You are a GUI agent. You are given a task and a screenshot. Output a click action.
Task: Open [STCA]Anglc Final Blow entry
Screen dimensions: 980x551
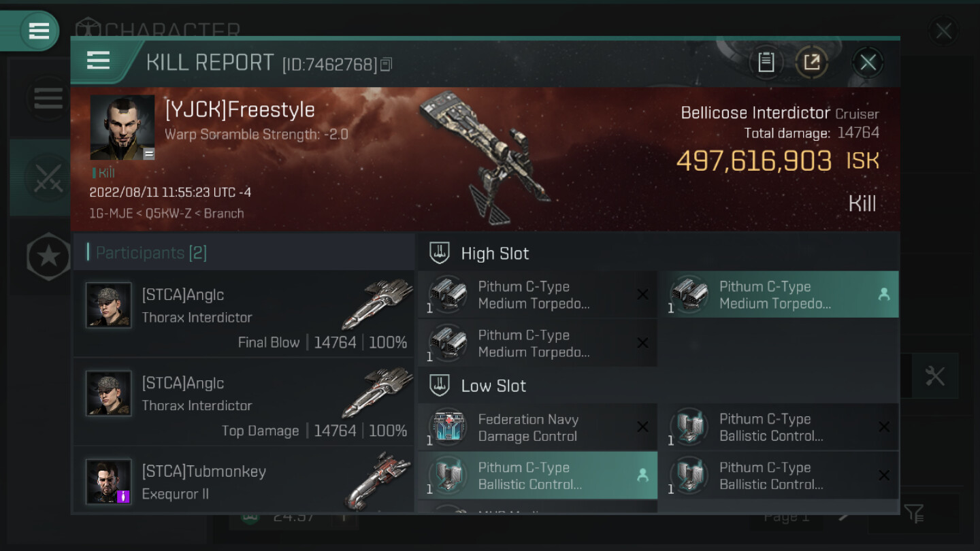click(243, 314)
